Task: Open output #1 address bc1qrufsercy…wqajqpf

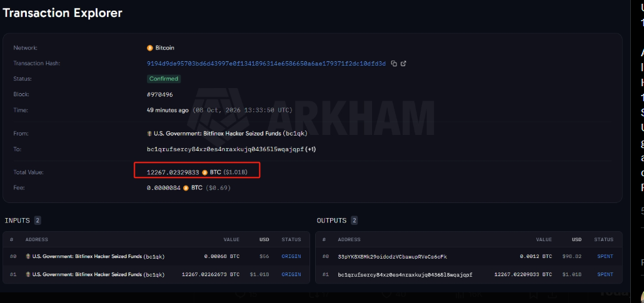Action: (405, 275)
